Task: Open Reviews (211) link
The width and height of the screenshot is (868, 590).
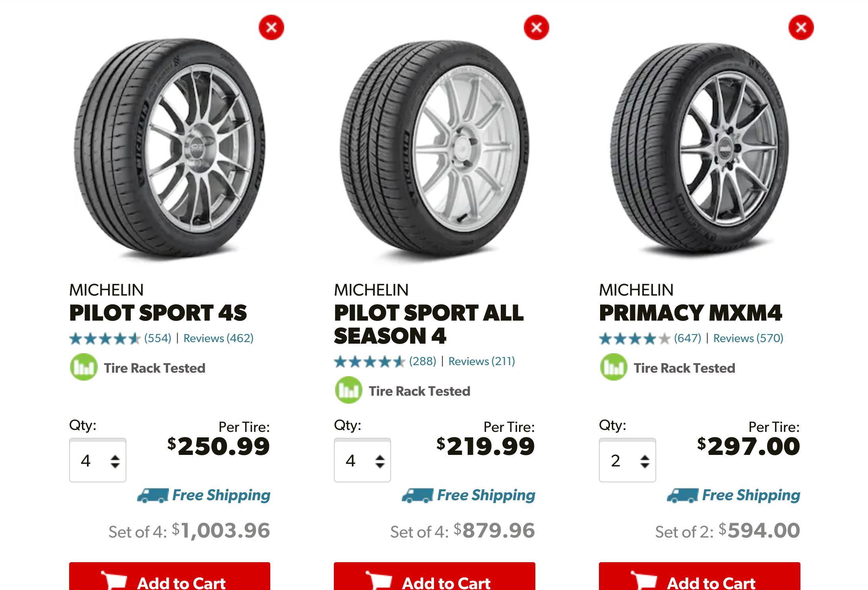Action: [482, 361]
